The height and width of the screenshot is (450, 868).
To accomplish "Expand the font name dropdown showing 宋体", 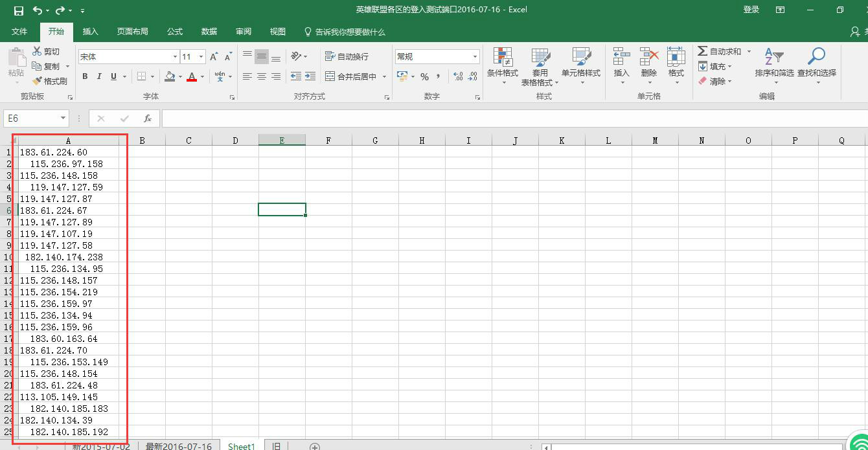I will tap(175, 57).
